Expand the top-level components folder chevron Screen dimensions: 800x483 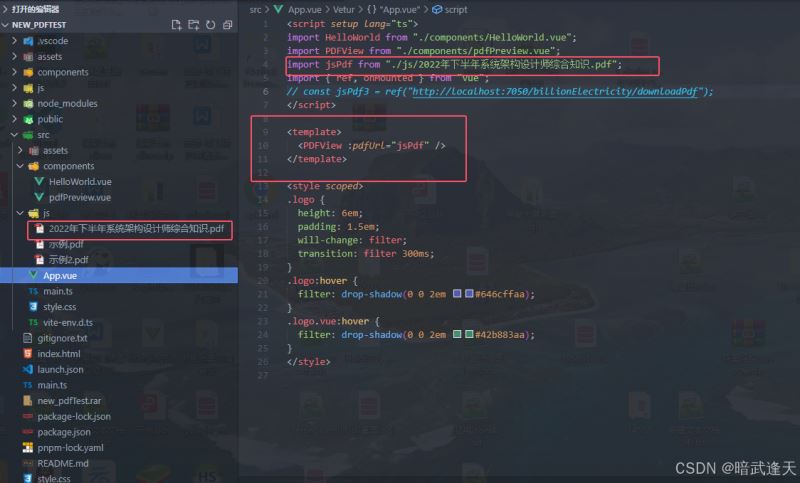coord(15,72)
